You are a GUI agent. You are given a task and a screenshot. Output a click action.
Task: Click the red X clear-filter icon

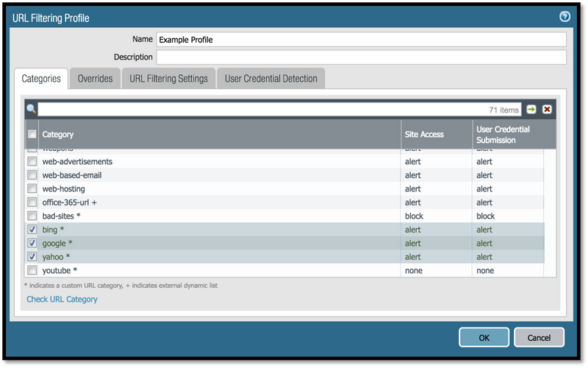point(547,110)
